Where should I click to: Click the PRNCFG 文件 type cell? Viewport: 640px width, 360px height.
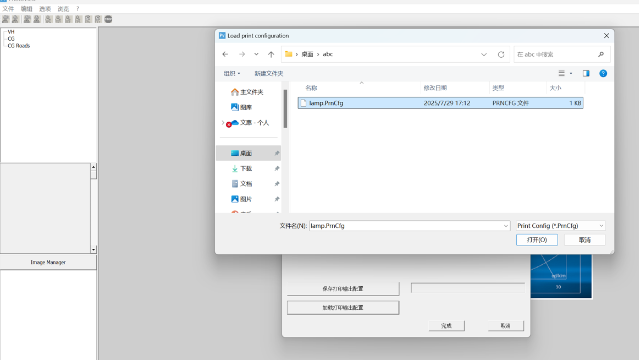pos(511,103)
